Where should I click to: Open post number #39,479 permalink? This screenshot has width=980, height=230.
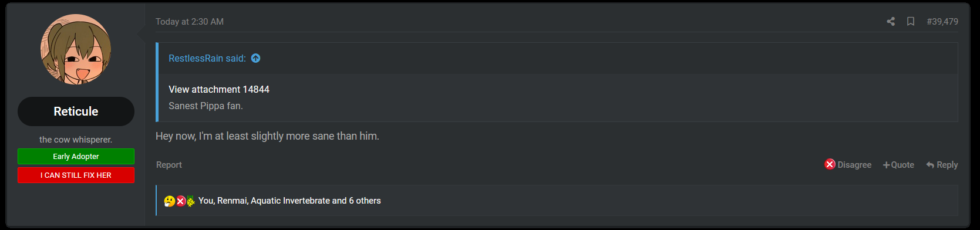pos(942,22)
